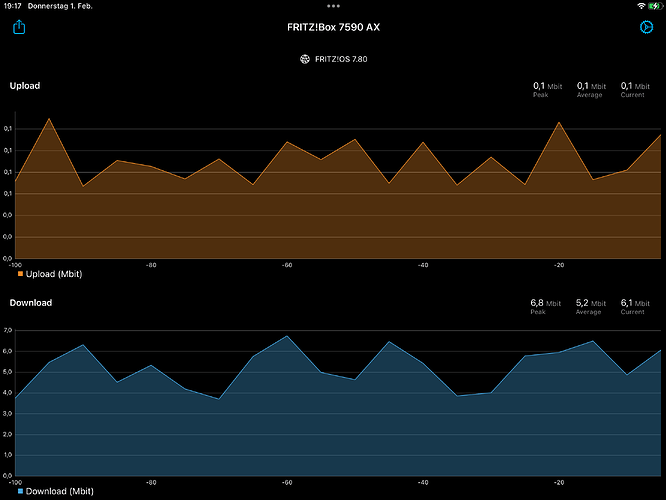Screen dimensions: 666x500
Task: Click the Upload (Mbit) legend label
Action: point(54,274)
